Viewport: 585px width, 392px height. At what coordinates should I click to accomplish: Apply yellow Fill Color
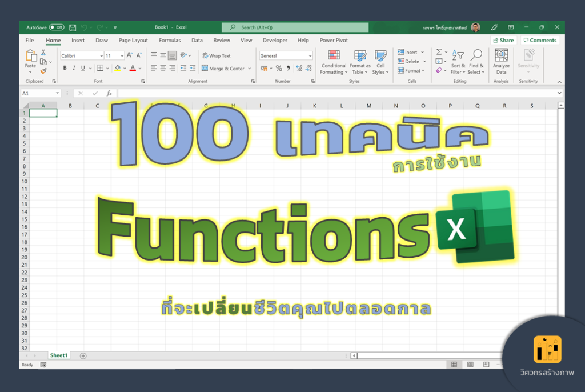coord(118,68)
